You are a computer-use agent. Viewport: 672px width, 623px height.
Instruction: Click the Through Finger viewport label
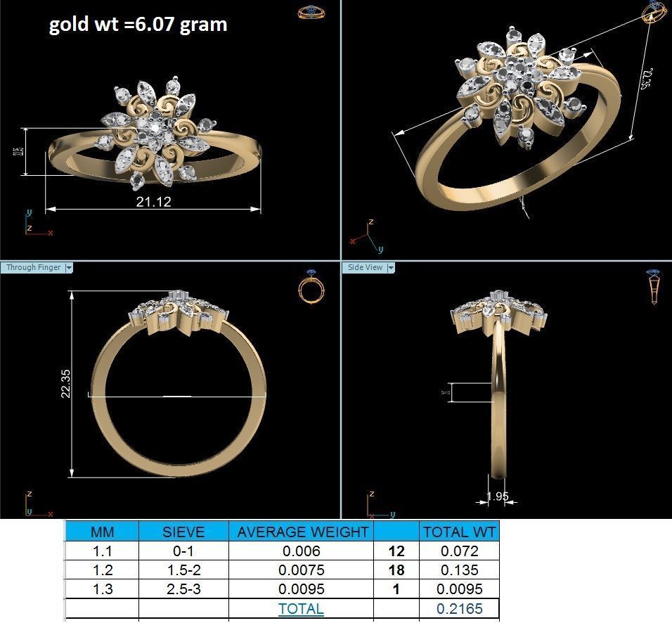point(33,267)
